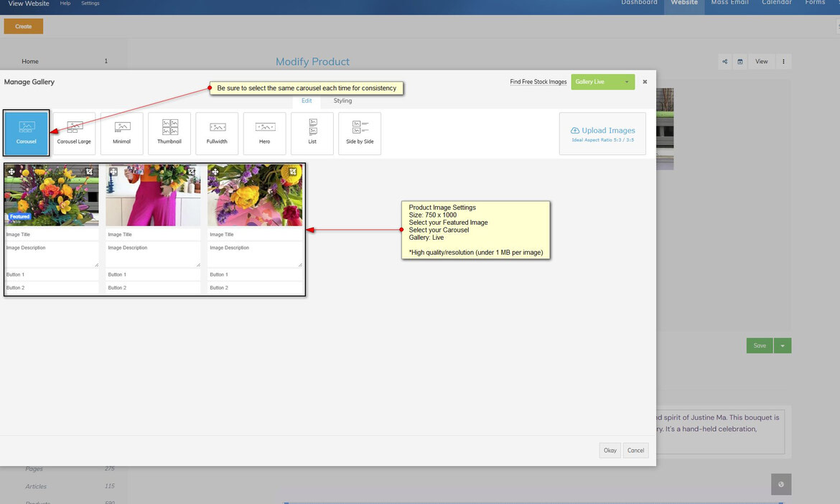Click first image's Image Title field
This screenshot has width=840, height=504.
click(51, 234)
